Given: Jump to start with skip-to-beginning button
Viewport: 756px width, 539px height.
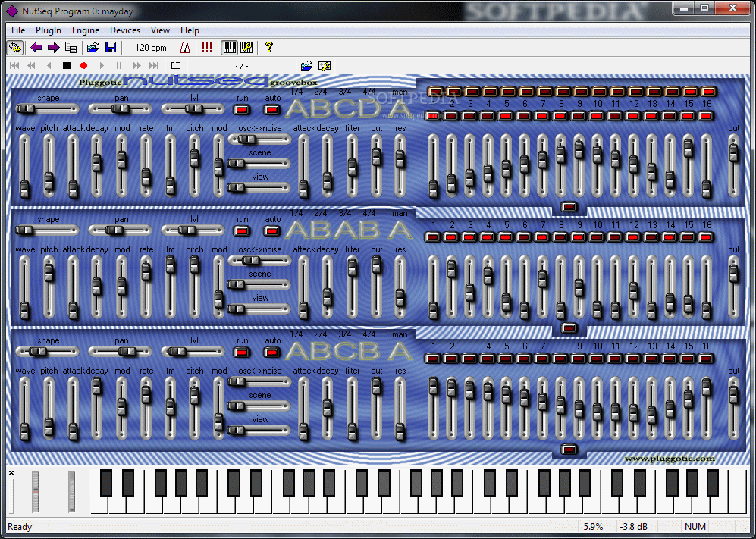Looking at the screenshot, I should tap(14, 65).
